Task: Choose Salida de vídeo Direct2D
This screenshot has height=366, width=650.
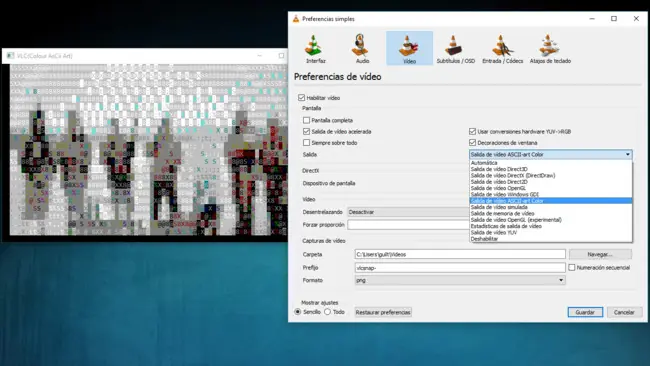Action: [551, 182]
